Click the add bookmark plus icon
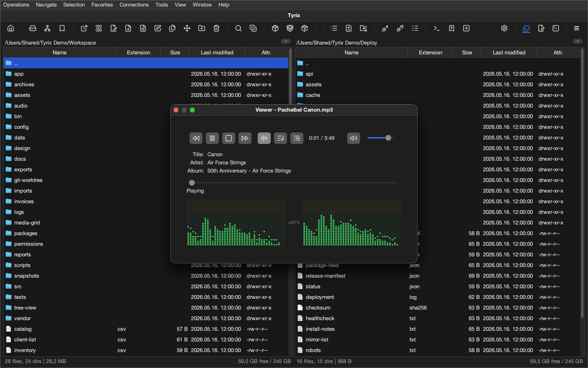The width and height of the screenshot is (588, 368). (452, 28)
